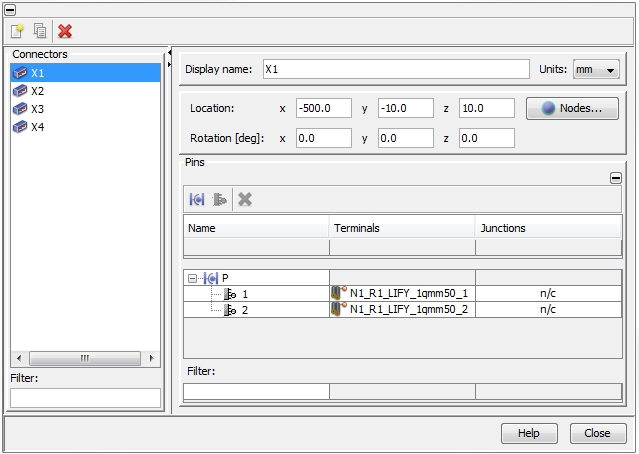This screenshot has width=639, height=454.
Task: Select connector X1 in the list
Action: pyautogui.click(x=85, y=73)
